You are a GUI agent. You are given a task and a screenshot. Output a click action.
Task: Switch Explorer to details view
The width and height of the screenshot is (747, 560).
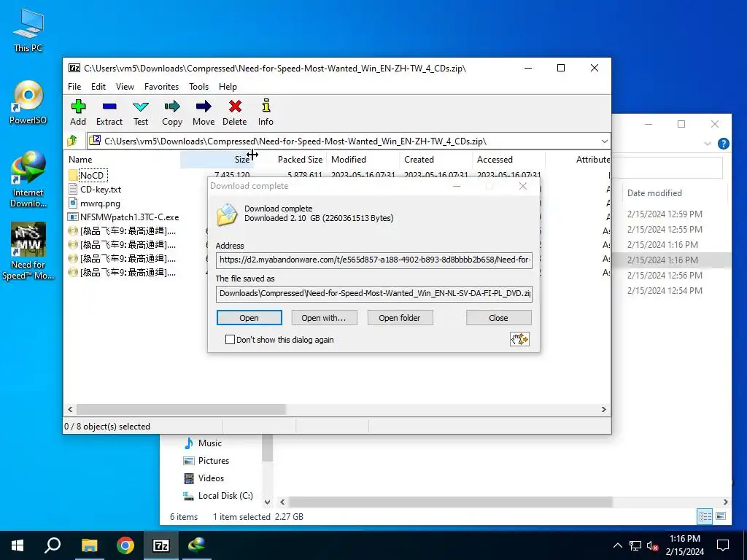(x=705, y=516)
